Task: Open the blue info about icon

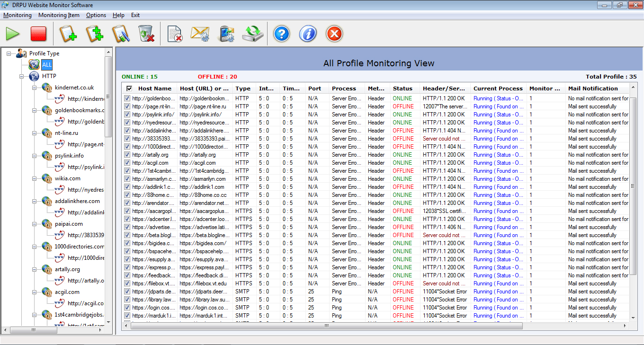Action: coord(308,34)
